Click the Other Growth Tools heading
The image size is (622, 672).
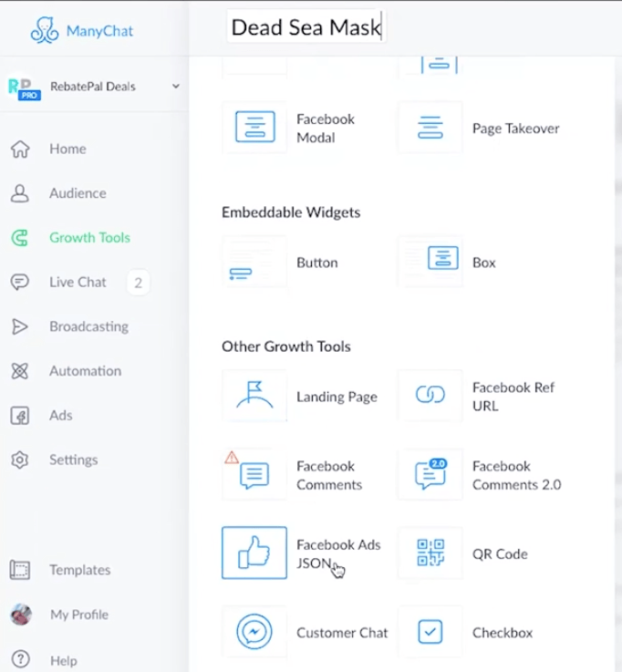pyautogui.click(x=286, y=346)
